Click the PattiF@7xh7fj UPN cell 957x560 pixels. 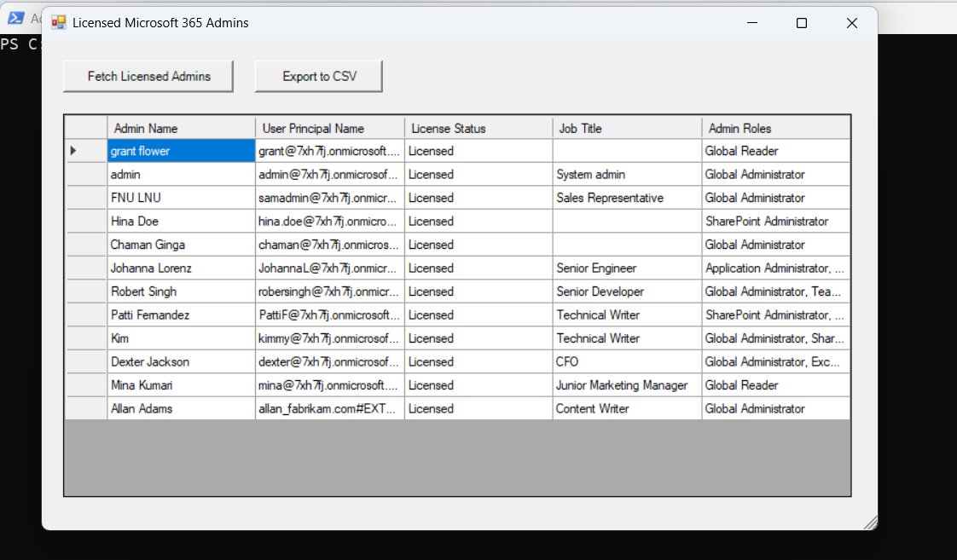click(x=329, y=315)
